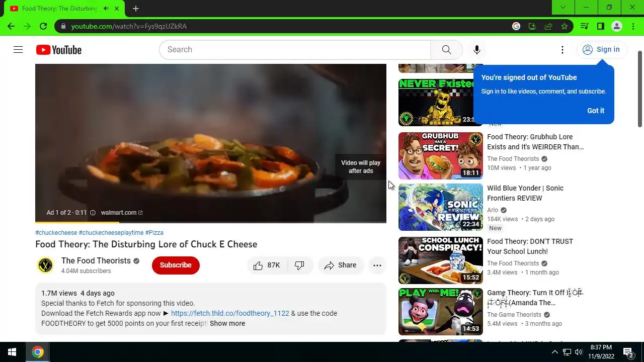Screen dimensions: 644x362
Task: Visit the walmart.com advertiser link
Action: click(x=121, y=213)
